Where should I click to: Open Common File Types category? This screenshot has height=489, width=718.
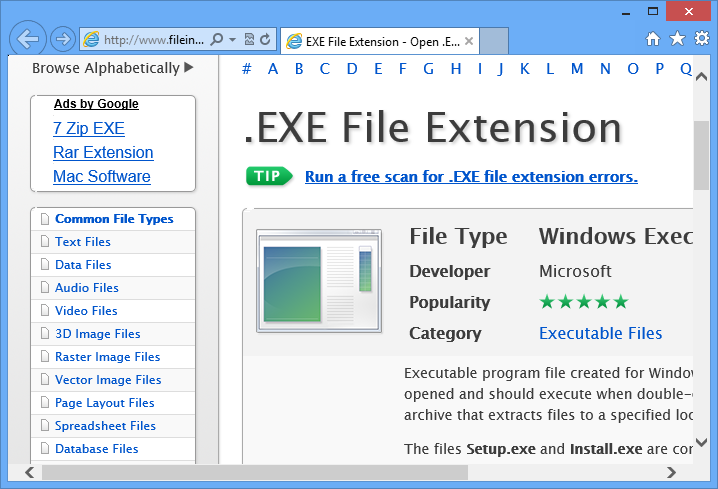pos(114,219)
